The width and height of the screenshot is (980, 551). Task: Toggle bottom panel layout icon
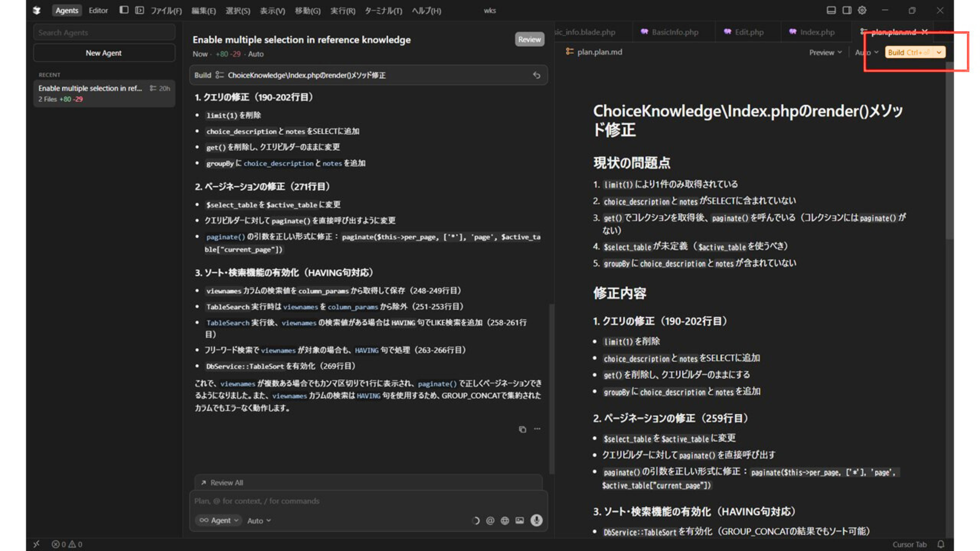click(831, 11)
